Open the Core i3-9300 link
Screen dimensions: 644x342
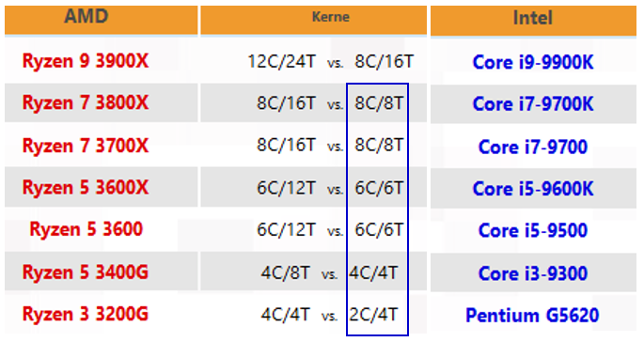pos(533,273)
